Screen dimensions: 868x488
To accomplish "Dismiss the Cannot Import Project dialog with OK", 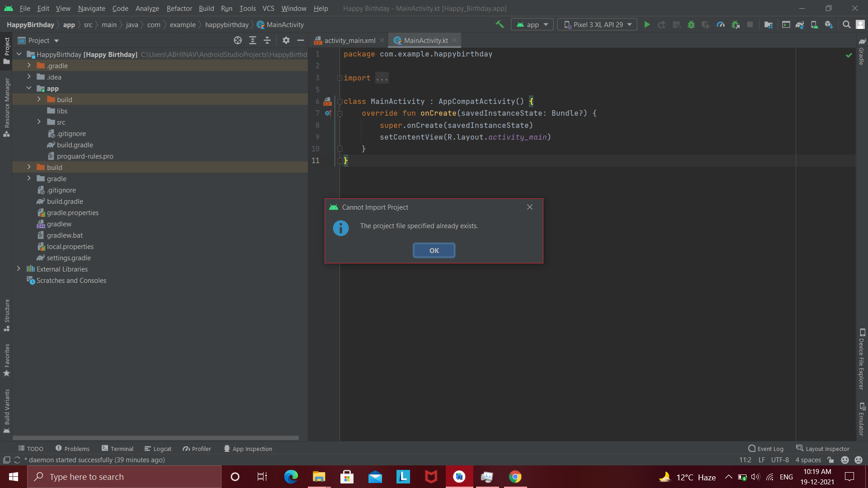I will [434, 250].
